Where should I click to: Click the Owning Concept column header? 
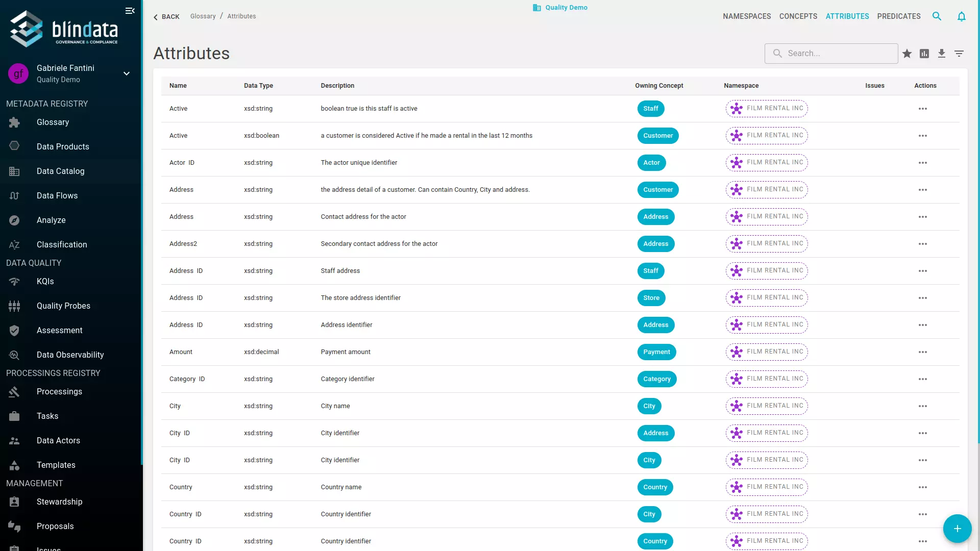[659, 86]
